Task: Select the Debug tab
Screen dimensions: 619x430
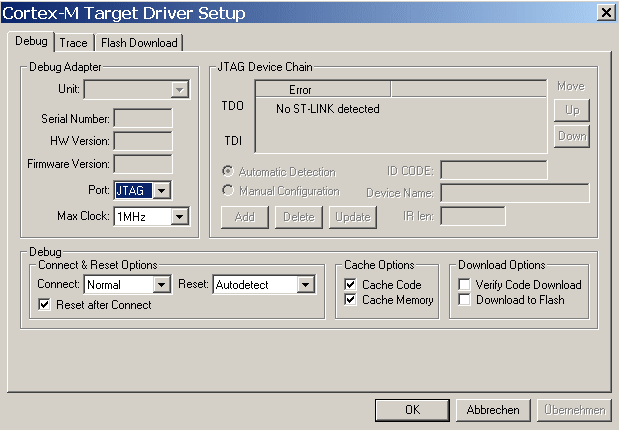Action: click(31, 41)
